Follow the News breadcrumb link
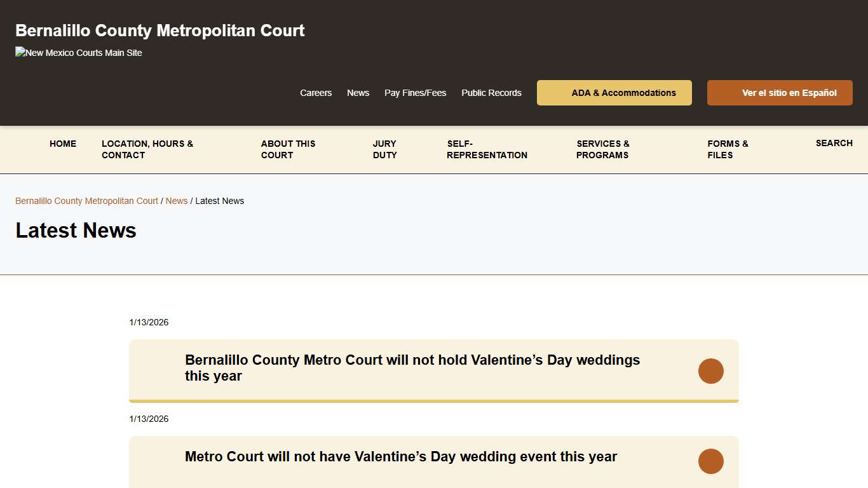 177,201
